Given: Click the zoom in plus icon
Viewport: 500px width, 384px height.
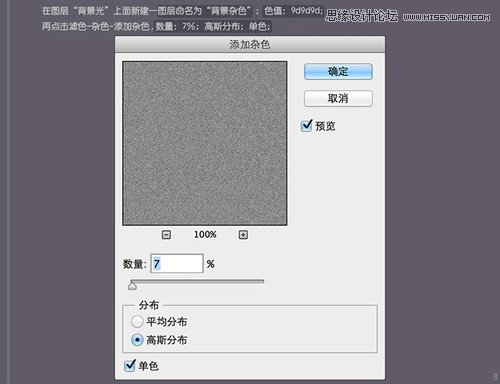Looking at the screenshot, I should pos(243,235).
